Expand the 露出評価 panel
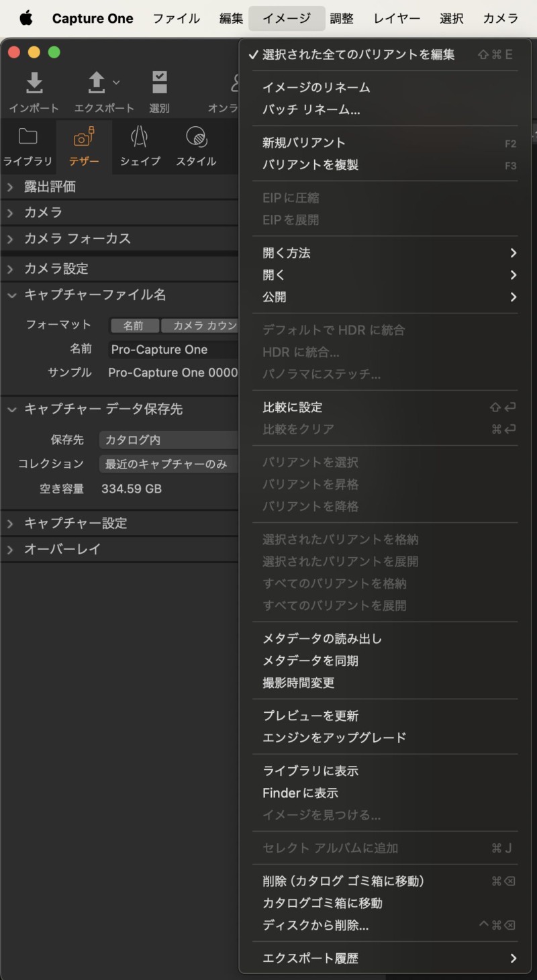 50,187
